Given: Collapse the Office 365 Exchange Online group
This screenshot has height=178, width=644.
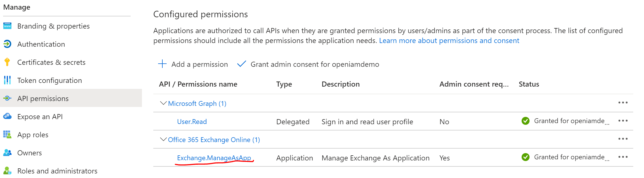Looking at the screenshot, I should click(x=163, y=140).
